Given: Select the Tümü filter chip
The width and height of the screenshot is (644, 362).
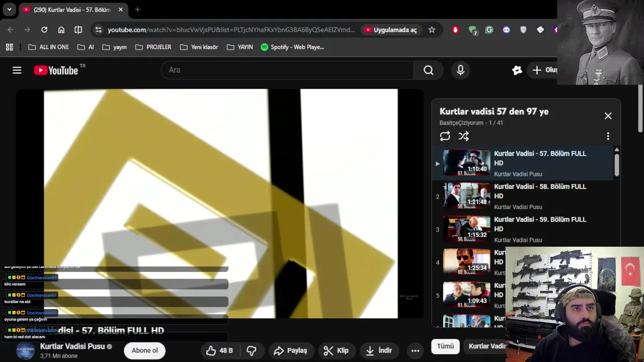Looking at the screenshot, I should click(x=445, y=346).
